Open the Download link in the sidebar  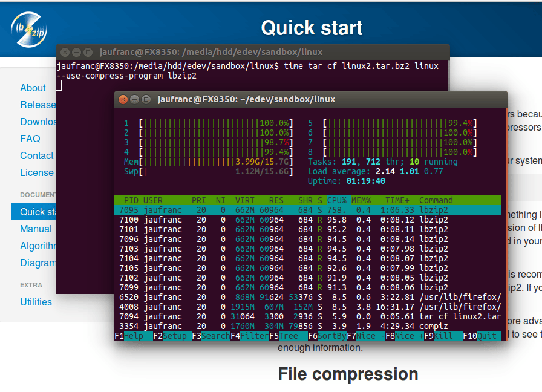pos(38,122)
